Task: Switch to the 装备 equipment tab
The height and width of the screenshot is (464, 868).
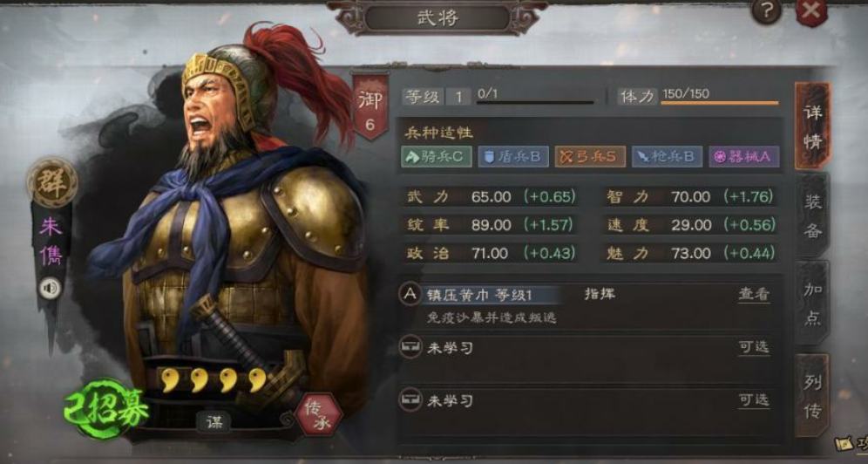Action: [x=812, y=215]
